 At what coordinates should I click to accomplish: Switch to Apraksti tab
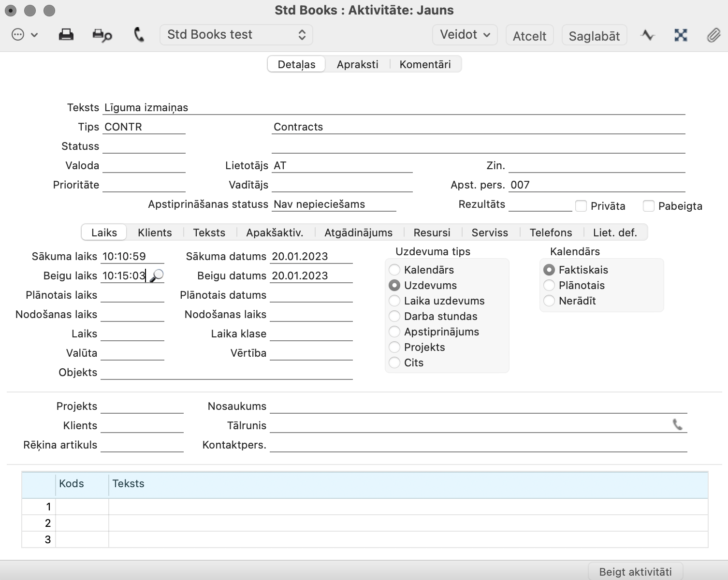pos(358,64)
